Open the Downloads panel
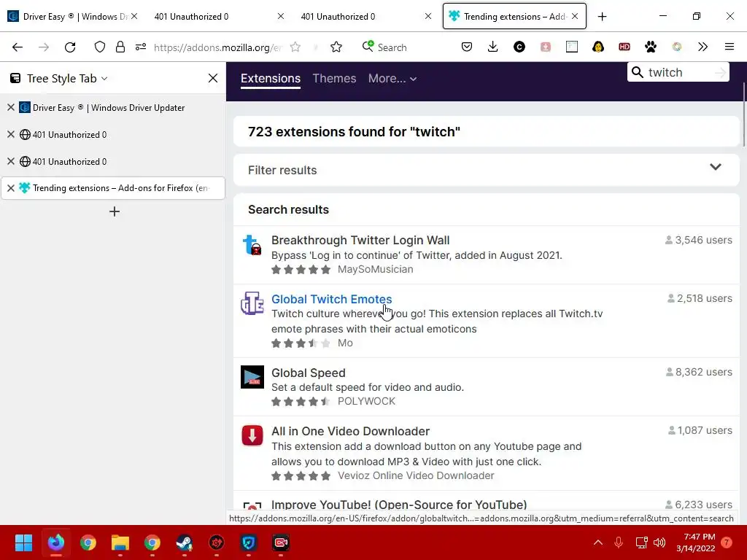Screen dimensions: 747x560 click(493, 47)
